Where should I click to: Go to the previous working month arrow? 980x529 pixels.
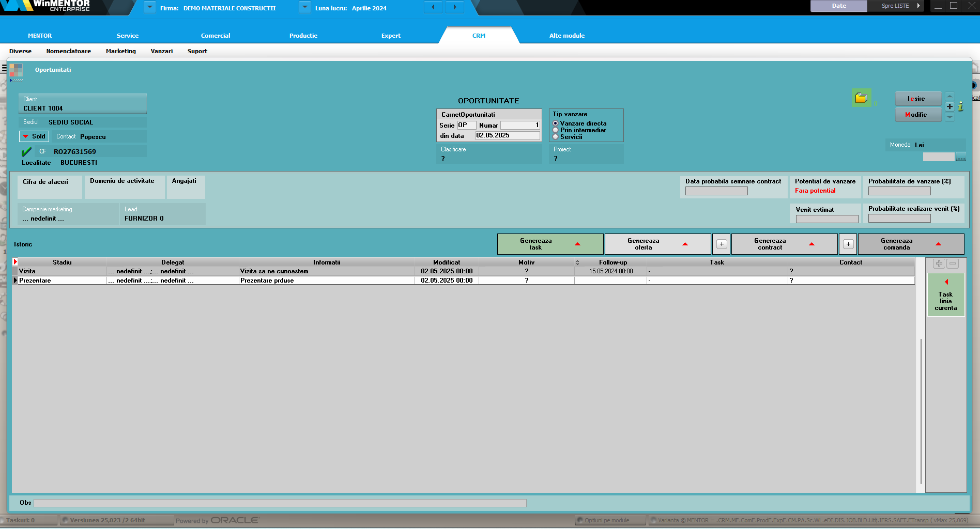point(433,7)
